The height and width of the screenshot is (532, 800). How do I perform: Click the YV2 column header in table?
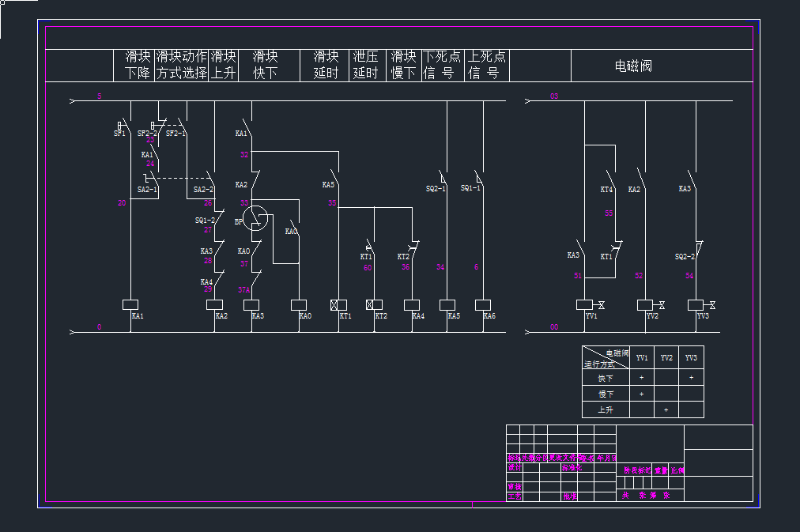(x=666, y=357)
